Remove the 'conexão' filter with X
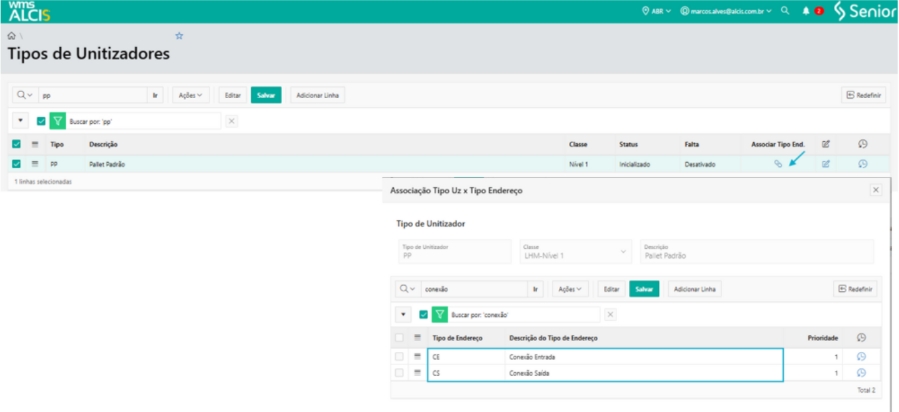 [611, 314]
